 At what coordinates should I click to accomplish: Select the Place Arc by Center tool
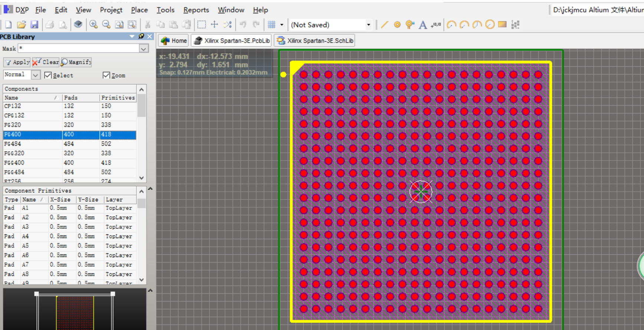click(451, 25)
